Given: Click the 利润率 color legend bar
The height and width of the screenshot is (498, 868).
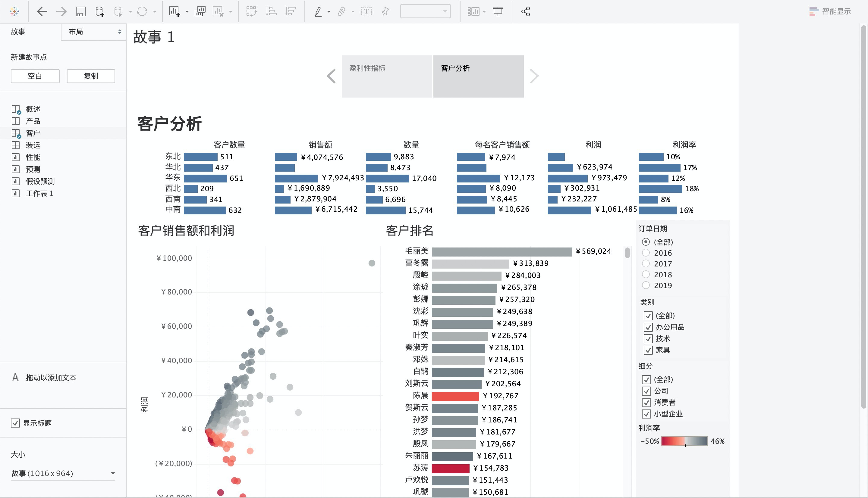Looking at the screenshot, I should (684, 441).
